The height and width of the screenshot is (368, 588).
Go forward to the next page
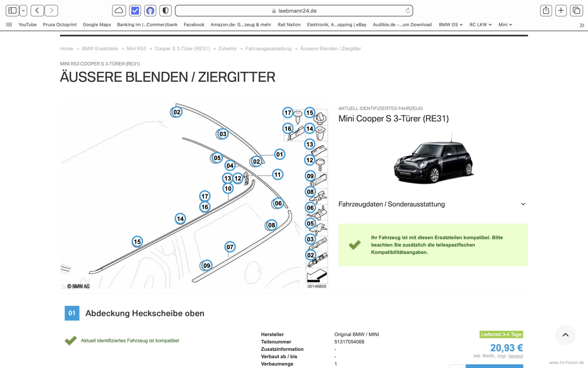(x=51, y=11)
